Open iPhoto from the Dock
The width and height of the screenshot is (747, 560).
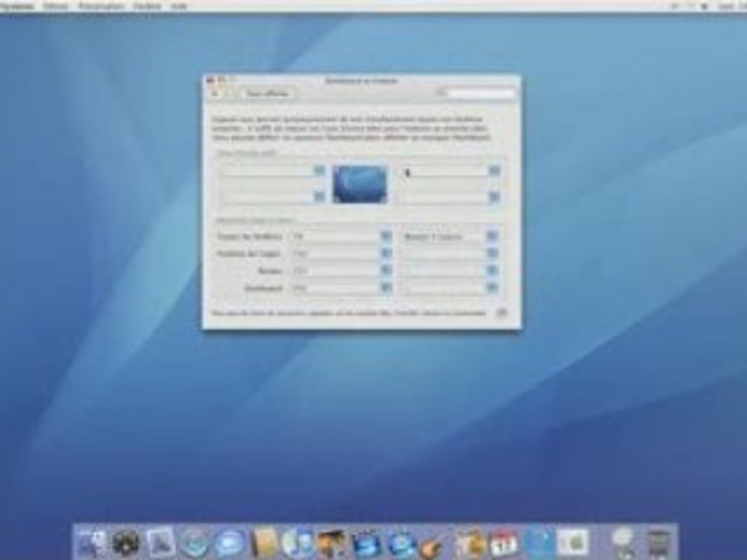[x=331, y=542]
